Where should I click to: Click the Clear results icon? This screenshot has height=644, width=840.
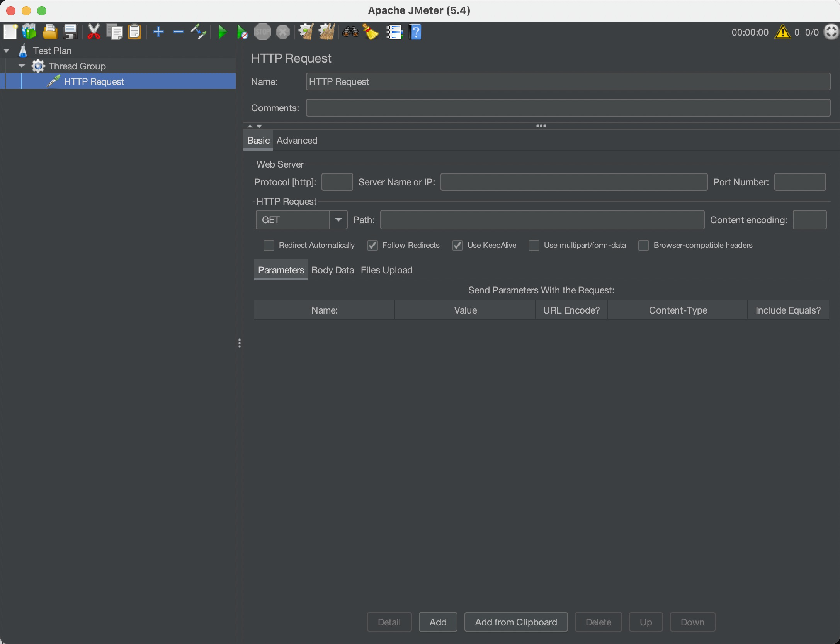click(x=306, y=32)
